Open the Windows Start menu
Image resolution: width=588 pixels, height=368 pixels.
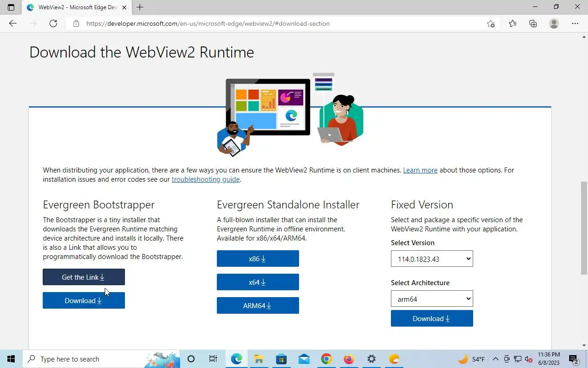[x=11, y=359]
